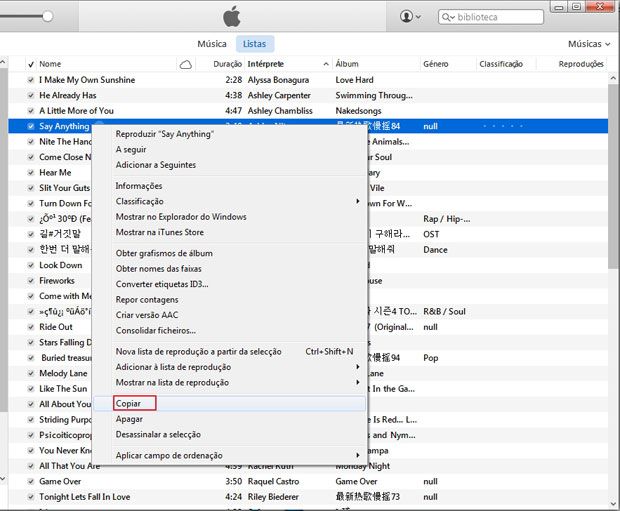
Task: Choose Copiar from context menu
Action: pyautogui.click(x=128, y=403)
